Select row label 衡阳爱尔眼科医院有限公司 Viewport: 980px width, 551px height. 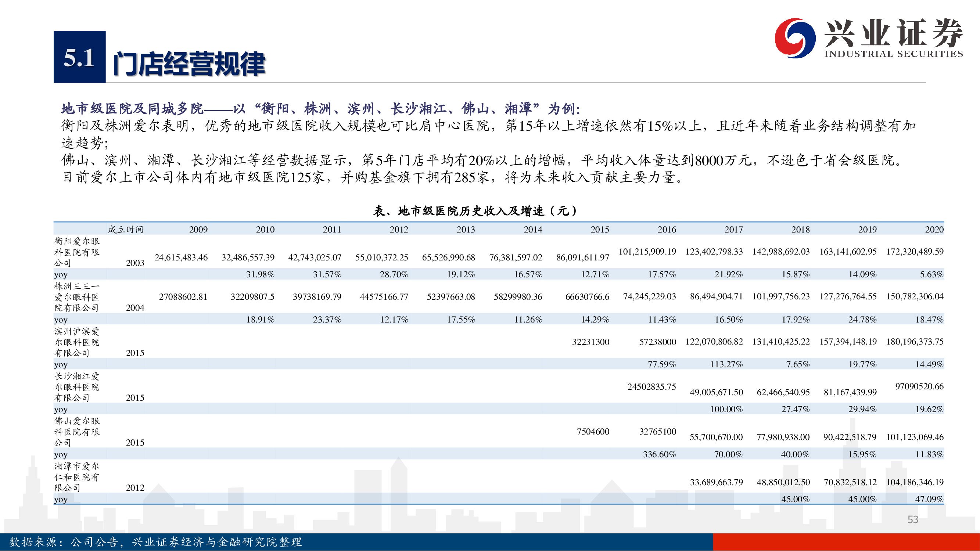tap(77, 252)
